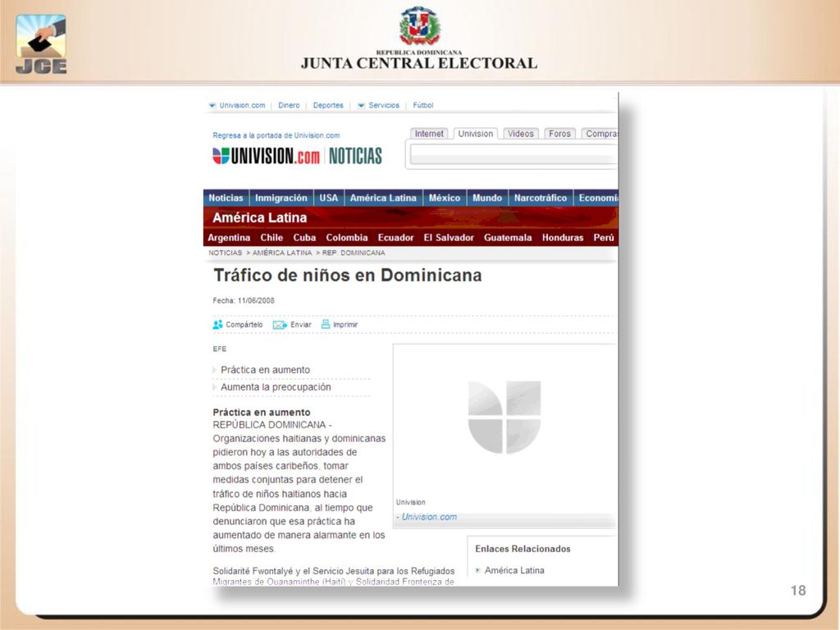Open the Inmigración navigation item
This screenshot has width=840, height=630.
tap(281, 198)
